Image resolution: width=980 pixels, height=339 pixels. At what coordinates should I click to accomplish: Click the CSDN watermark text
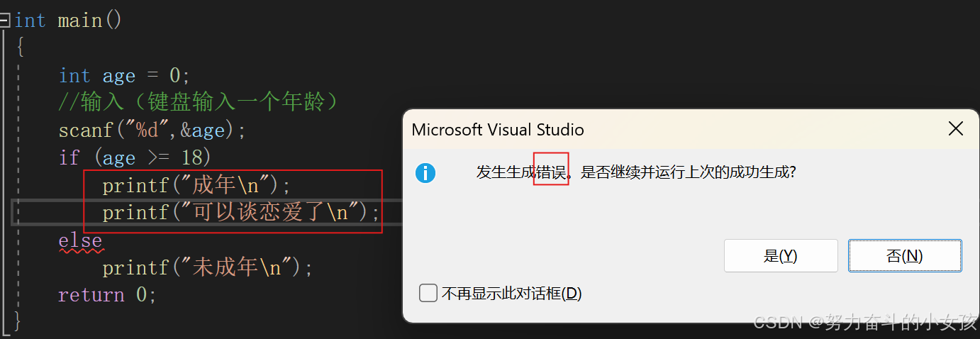coord(865,323)
